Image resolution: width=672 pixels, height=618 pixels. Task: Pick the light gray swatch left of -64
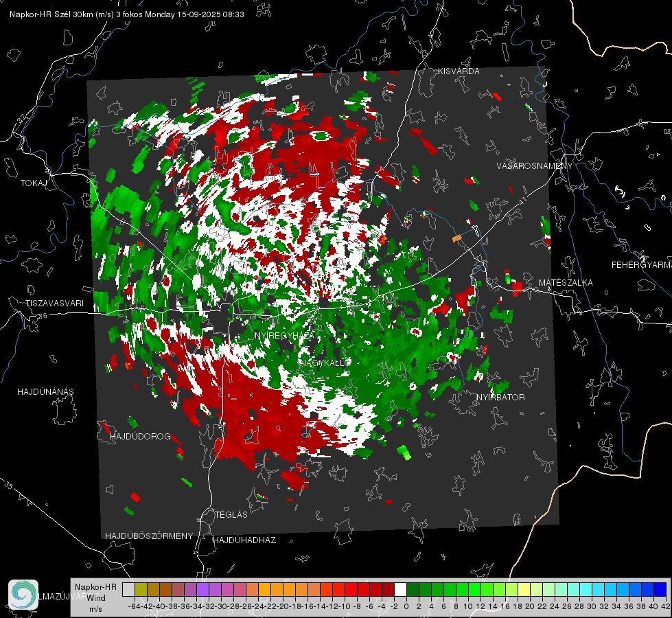[128, 590]
